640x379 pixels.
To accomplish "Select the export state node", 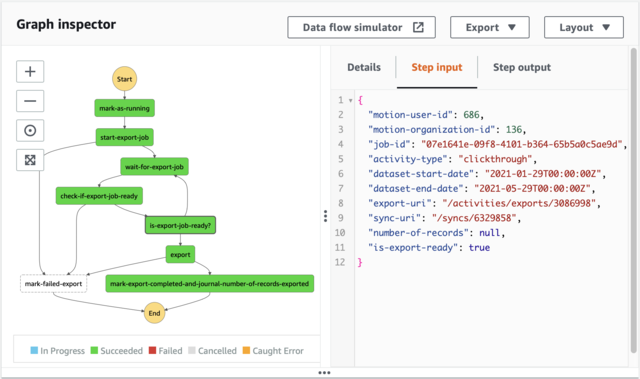I will click(180, 255).
